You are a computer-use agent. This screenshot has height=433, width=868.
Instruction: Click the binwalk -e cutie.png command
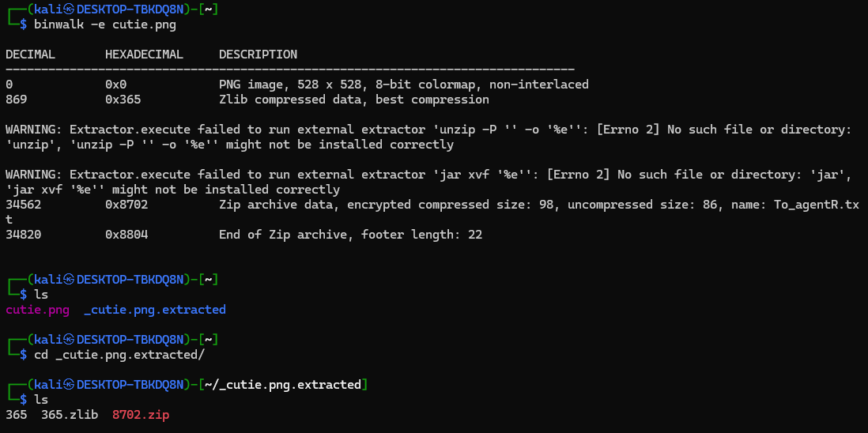104,24
